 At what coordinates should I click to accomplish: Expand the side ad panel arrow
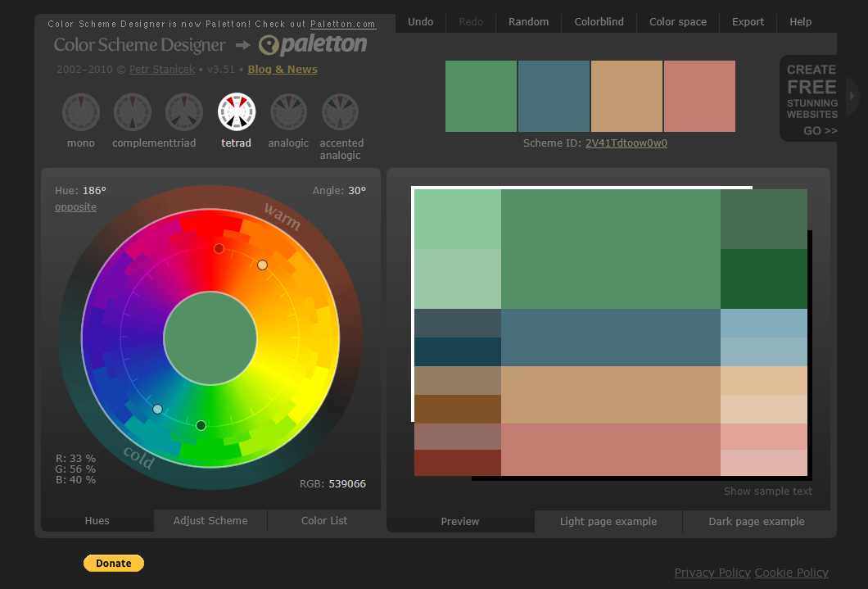point(851,97)
